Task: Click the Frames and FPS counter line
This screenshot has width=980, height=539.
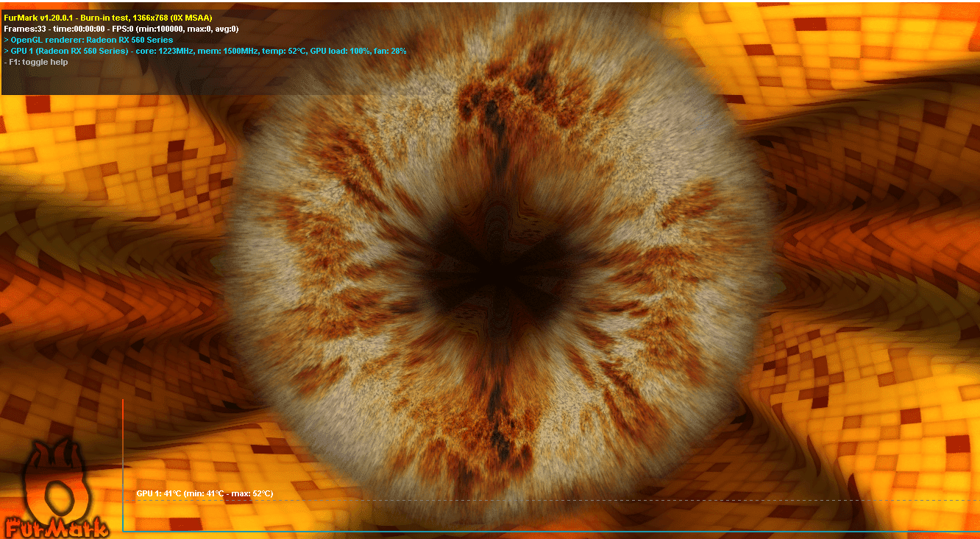Action: [121, 29]
